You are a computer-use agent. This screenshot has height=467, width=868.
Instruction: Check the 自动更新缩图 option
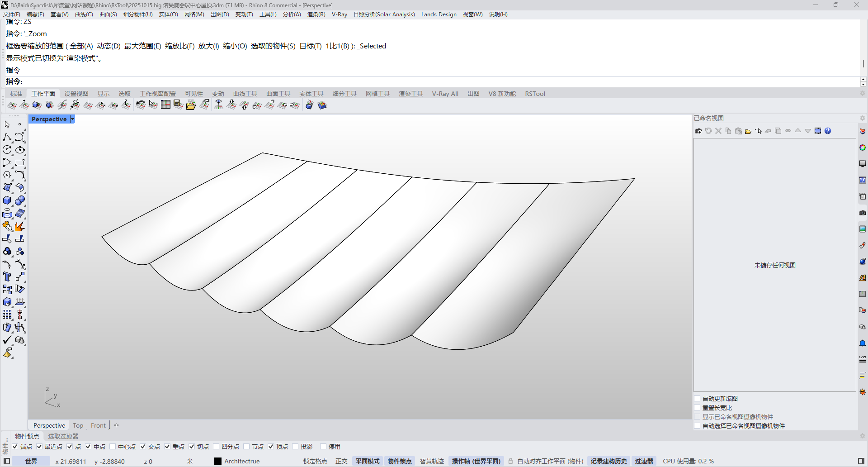click(x=698, y=399)
